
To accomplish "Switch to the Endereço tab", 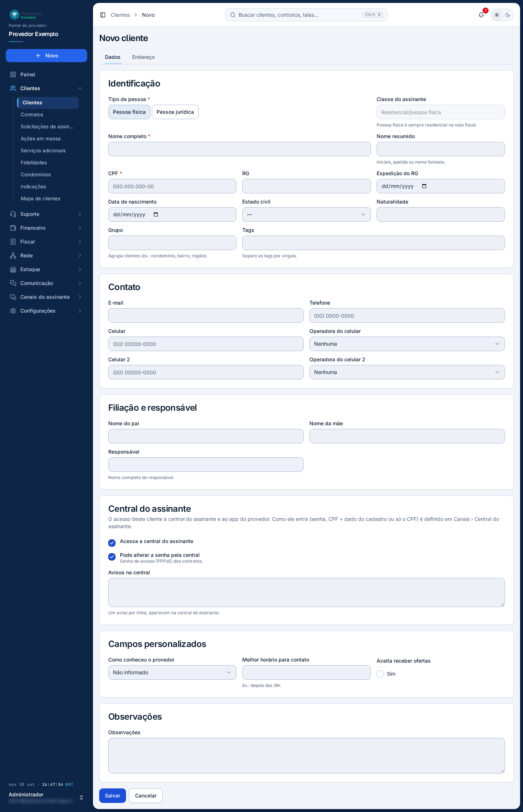I will click(x=143, y=57).
